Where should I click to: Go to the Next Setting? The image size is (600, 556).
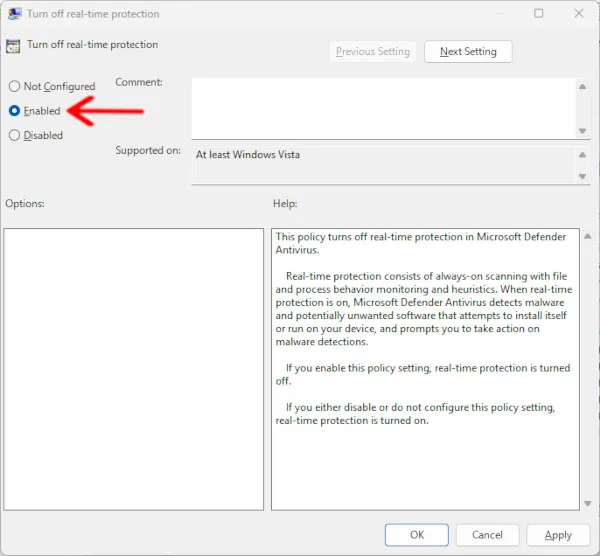point(467,52)
